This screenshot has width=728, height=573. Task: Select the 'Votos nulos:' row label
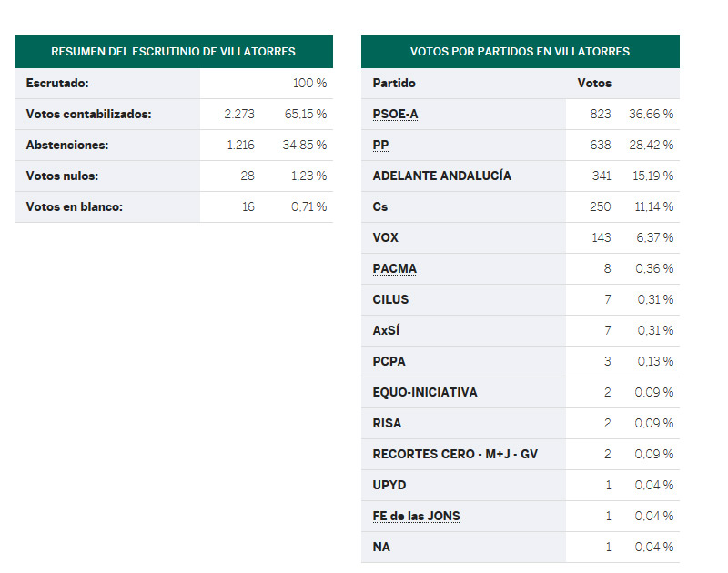pyautogui.click(x=62, y=176)
